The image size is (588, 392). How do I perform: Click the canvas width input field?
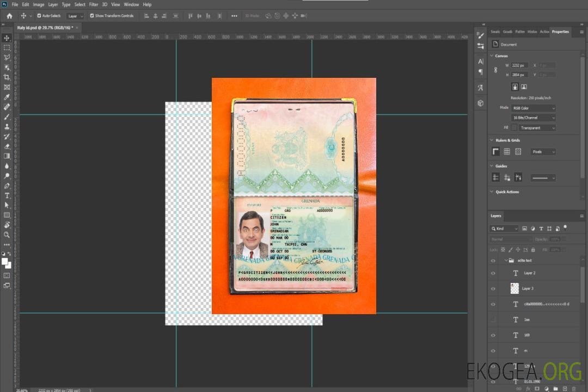(x=519, y=65)
